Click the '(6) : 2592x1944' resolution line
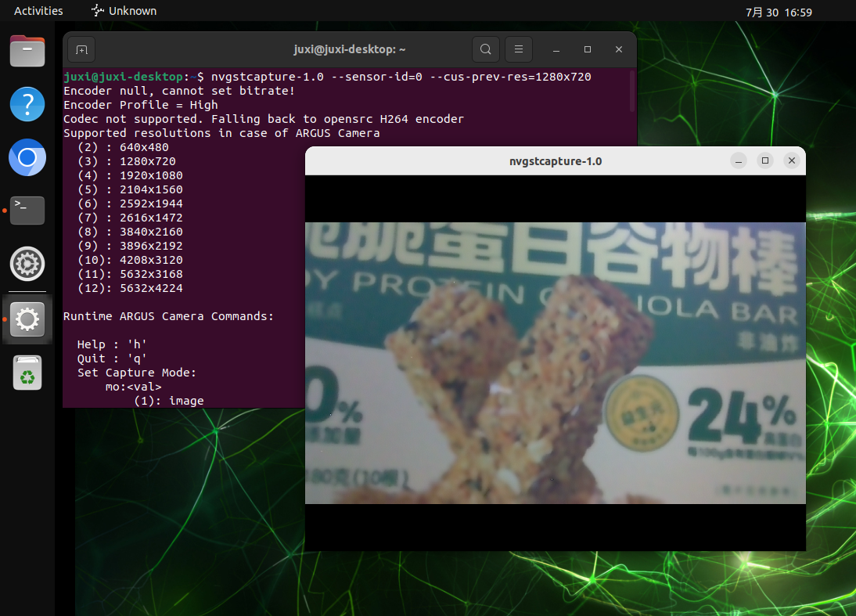This screenshot has height=616, width=856. [130, 204]
